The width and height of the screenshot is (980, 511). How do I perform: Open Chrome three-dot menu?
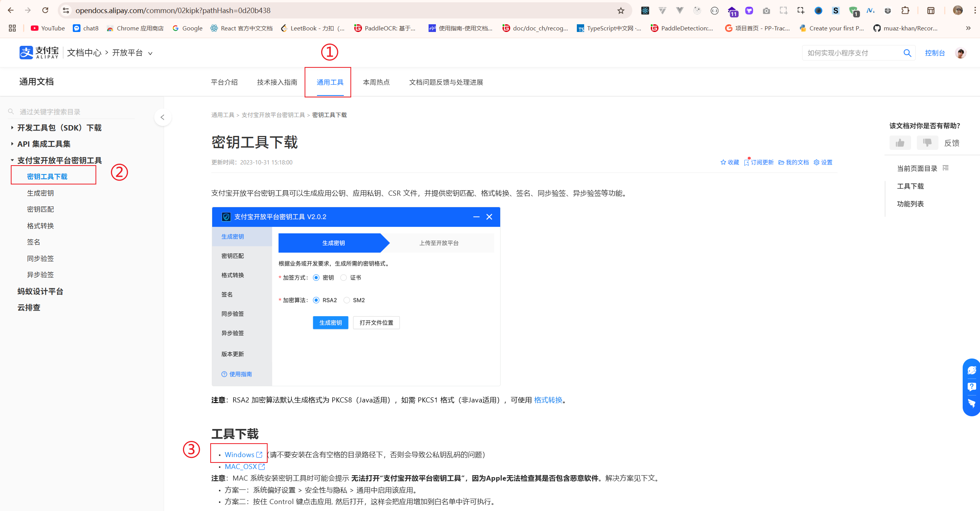(x=975, y=10)
